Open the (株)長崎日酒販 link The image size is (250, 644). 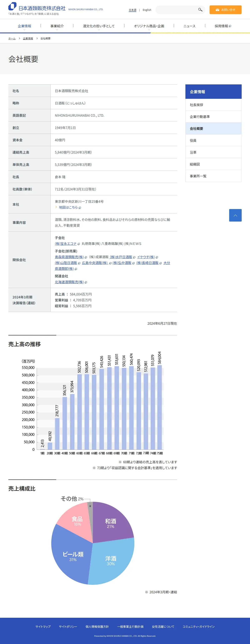coord(147,263)
